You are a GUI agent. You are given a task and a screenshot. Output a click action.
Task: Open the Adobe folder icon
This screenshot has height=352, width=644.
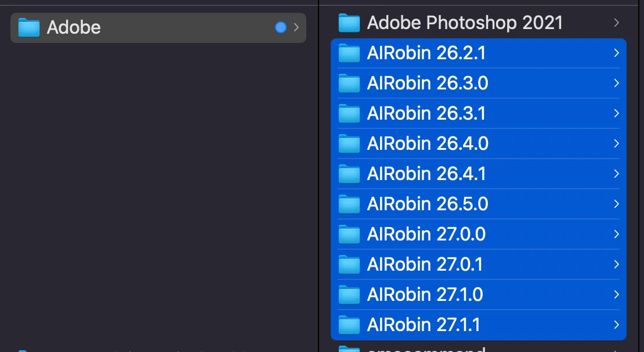(29, 27)
